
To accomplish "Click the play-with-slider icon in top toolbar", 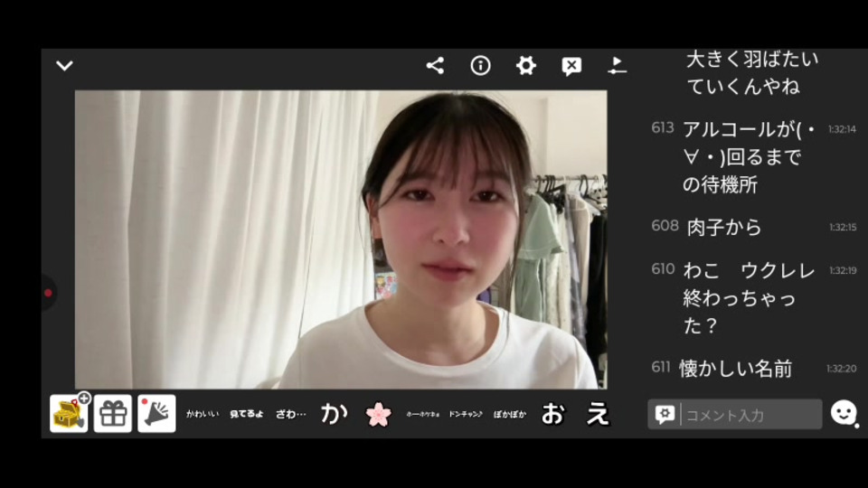I will point(617,66).
